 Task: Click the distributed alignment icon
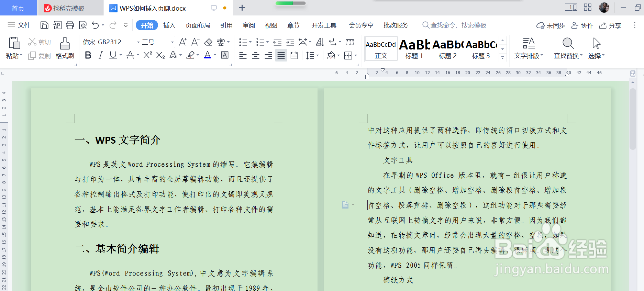(x=294, y=56)
